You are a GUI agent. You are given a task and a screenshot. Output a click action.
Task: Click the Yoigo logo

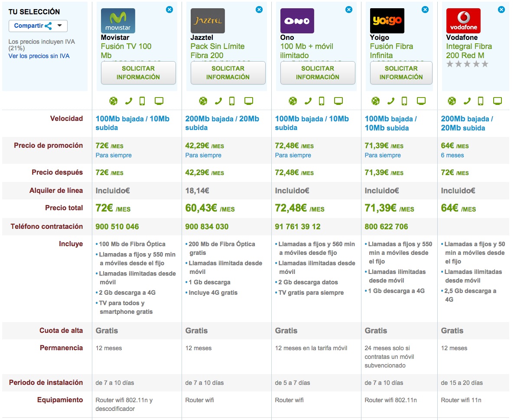tap(387, 21)
